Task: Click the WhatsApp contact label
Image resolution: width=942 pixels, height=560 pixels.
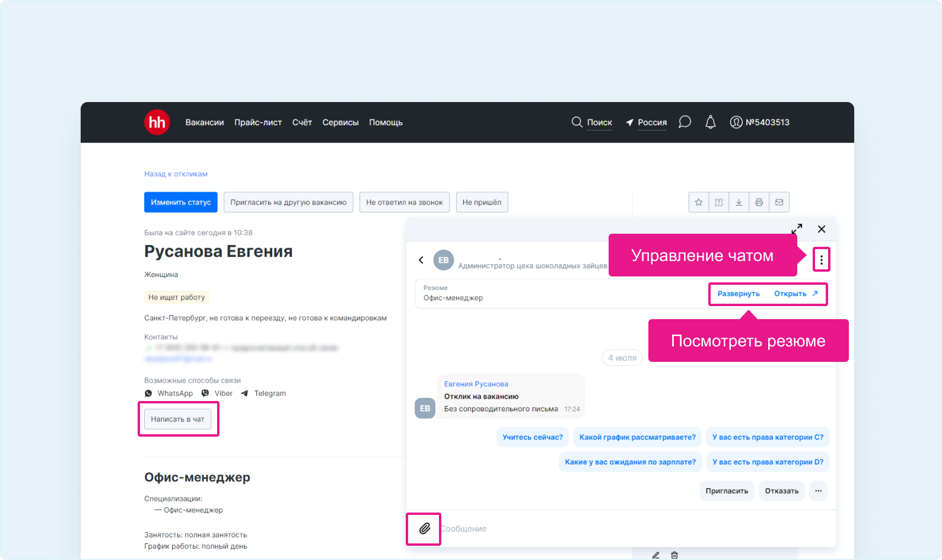Action: pos(175,393)
